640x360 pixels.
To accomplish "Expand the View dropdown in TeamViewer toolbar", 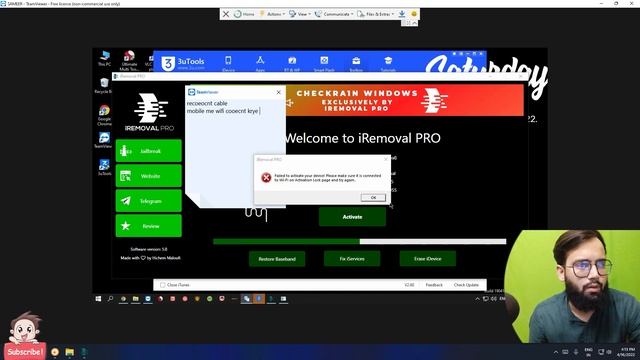I will 300,14.
